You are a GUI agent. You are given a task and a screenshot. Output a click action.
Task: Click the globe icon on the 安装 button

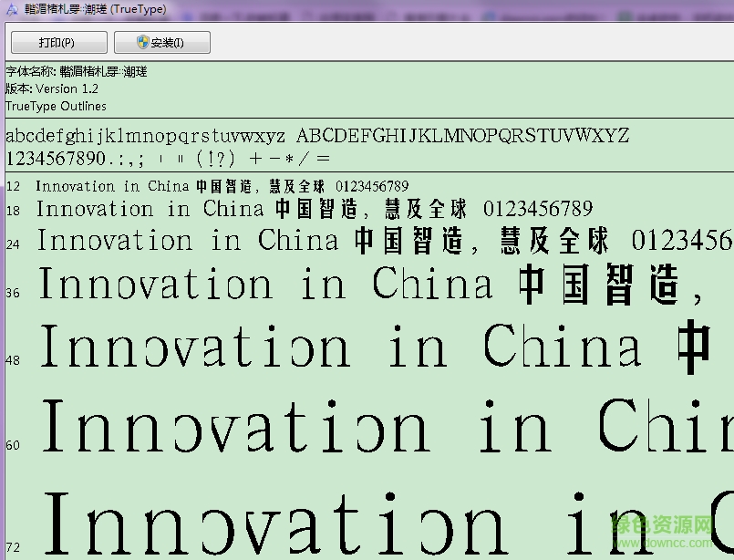pyautogui.click(x=143, y=42)
